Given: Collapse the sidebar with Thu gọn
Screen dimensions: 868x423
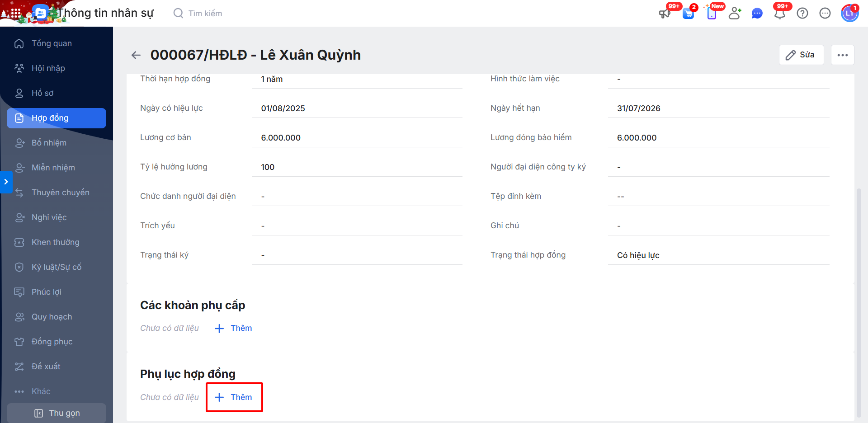Looking at the screenshot, I should click(x=57, y=413).
